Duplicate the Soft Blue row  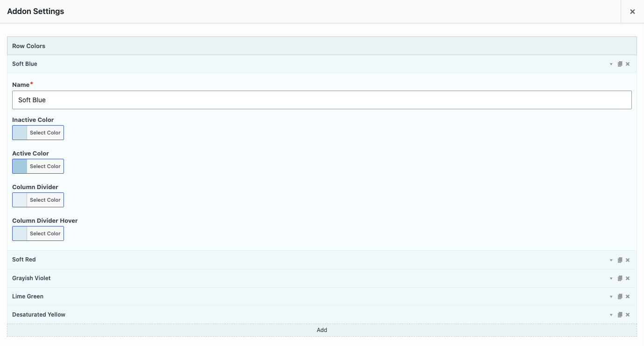(620, 64)
